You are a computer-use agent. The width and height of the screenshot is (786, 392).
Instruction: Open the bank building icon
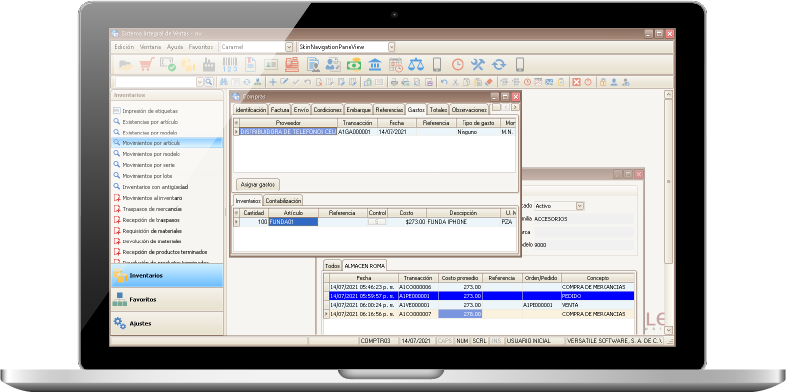click(374, 65)
